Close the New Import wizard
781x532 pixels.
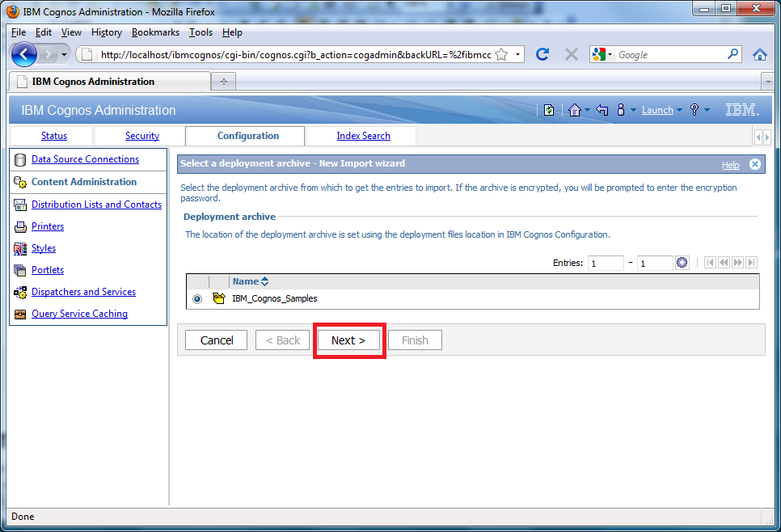[x=755, y=164]
